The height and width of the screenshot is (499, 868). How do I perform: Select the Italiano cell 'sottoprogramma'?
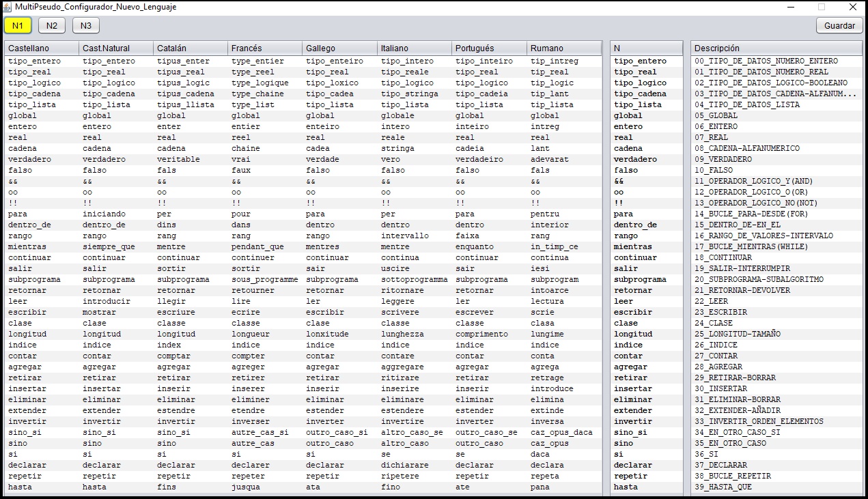(x=415, y=279)
